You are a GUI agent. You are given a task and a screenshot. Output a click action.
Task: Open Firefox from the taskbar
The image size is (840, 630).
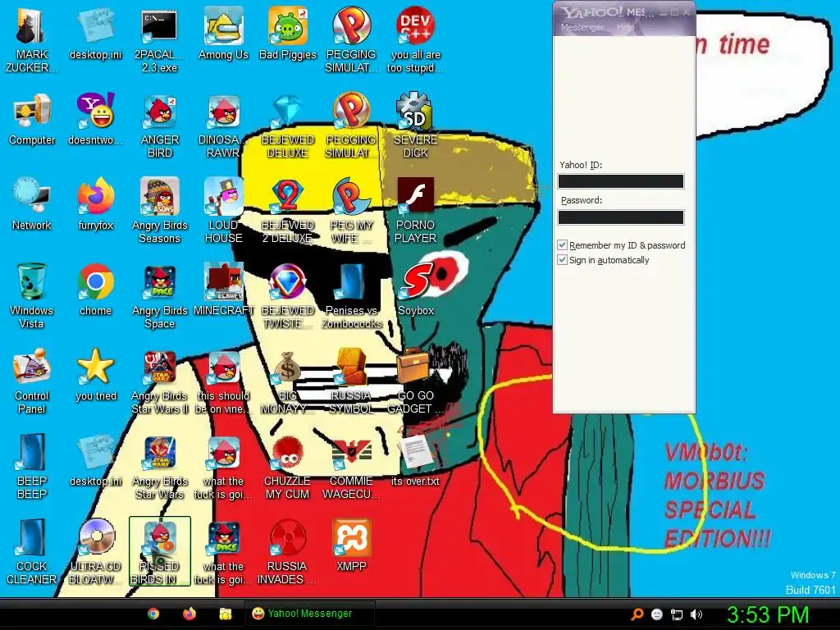(x=189, y=614)
